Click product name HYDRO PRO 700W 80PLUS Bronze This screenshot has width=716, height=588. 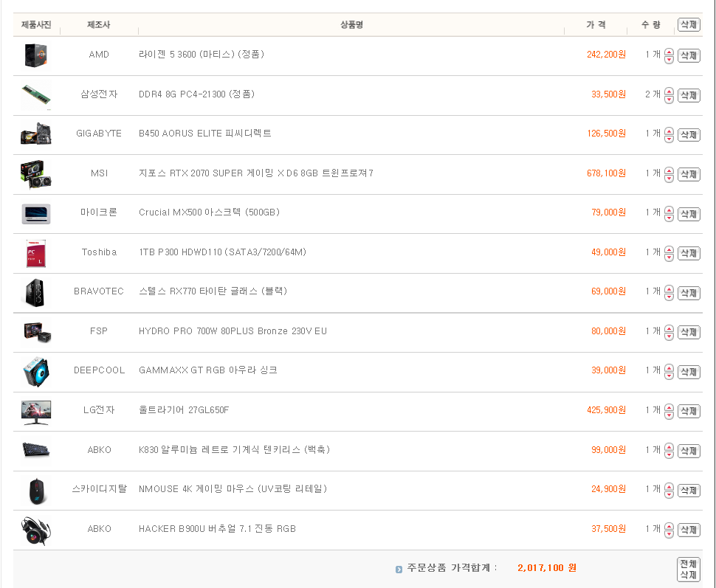pos(233,331)
